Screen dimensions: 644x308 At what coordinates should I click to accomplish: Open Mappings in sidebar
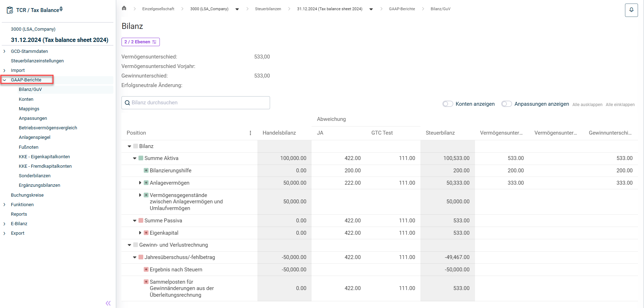coord(29,109)
